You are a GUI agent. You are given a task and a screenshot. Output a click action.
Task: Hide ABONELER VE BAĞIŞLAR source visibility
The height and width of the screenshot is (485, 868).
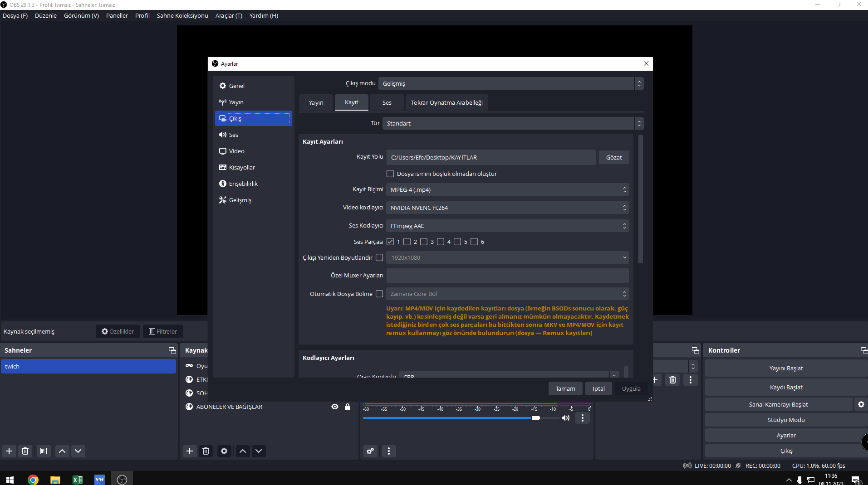click(335, 407)
